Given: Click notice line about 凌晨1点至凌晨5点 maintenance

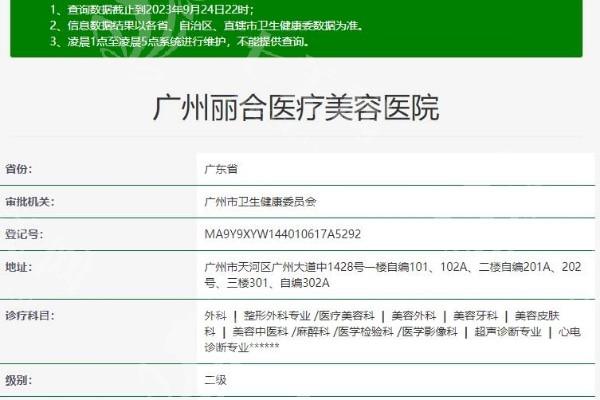Looking at the screenshot, I should (180, 41).
